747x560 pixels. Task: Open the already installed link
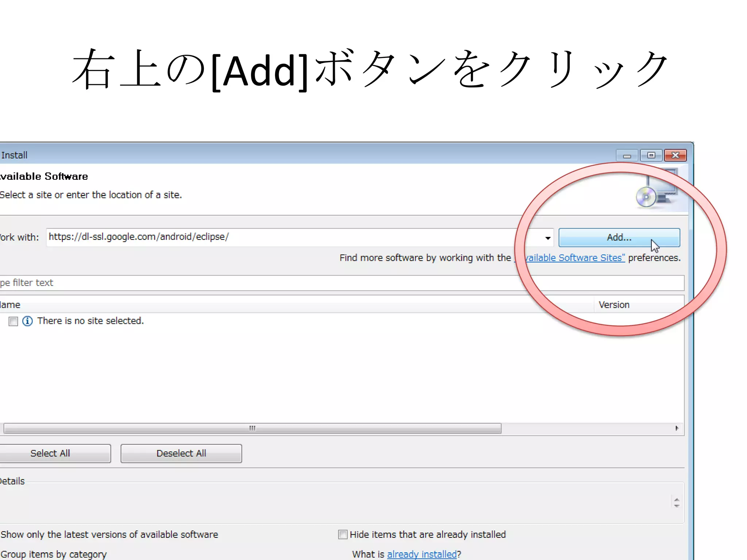pyautogui.click(x=422, y=554)
